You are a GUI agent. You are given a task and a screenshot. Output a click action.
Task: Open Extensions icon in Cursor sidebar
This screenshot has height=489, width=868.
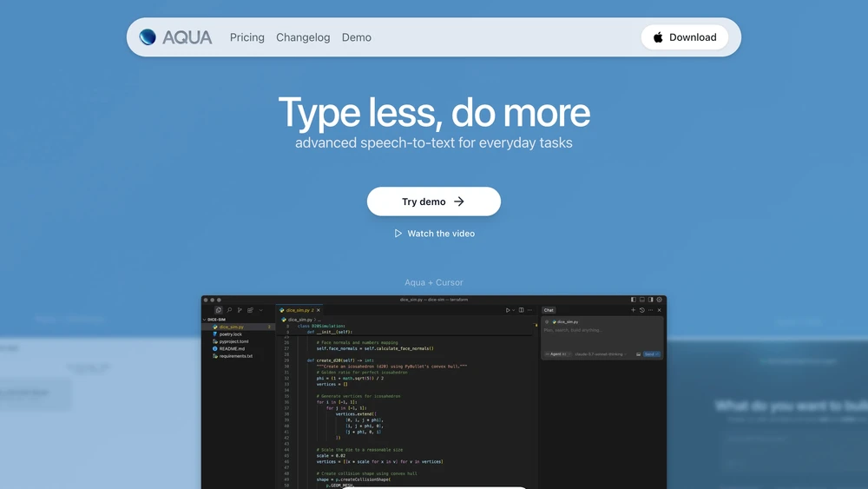click(x=250, y=310)
